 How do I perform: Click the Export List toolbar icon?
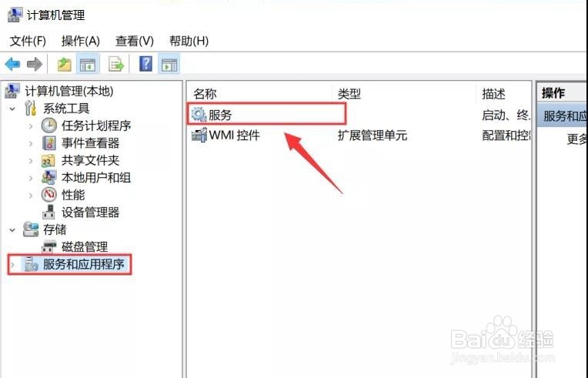(x=116, y=64)
